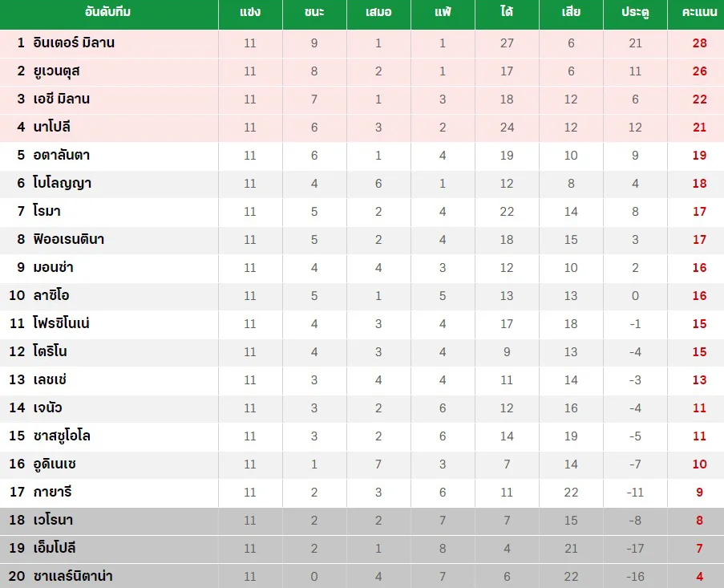This screenshot has height=588, width=724.
Task: Open the อูดิเนเซ team entry
Action: [55, 464]
